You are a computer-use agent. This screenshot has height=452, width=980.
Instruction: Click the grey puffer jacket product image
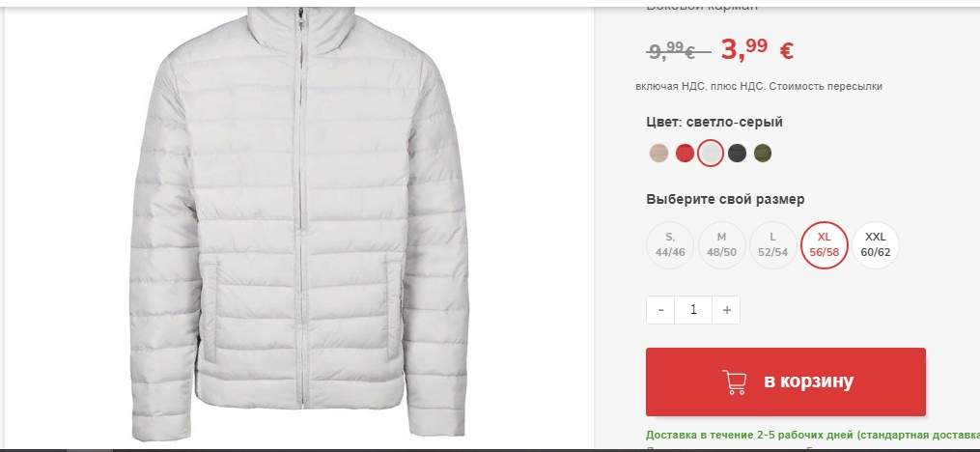(299, 225)
